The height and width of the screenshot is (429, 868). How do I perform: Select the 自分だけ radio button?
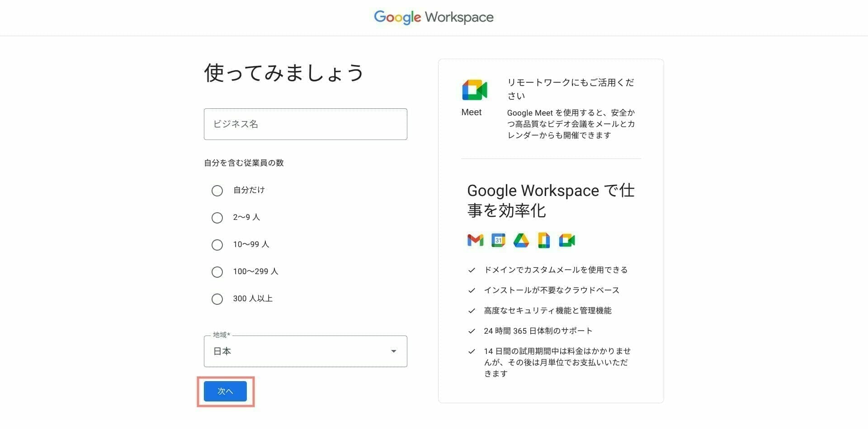click(217, 191)
